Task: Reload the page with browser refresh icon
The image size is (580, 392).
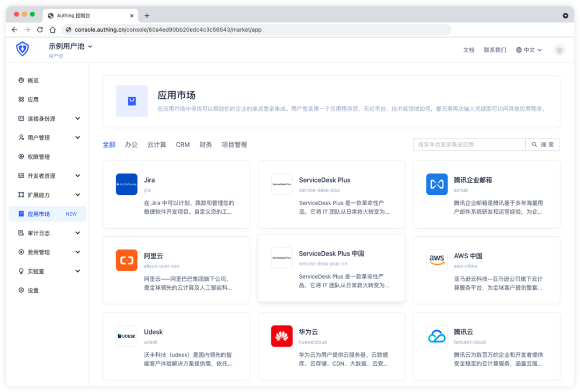Action: (40, 30)
